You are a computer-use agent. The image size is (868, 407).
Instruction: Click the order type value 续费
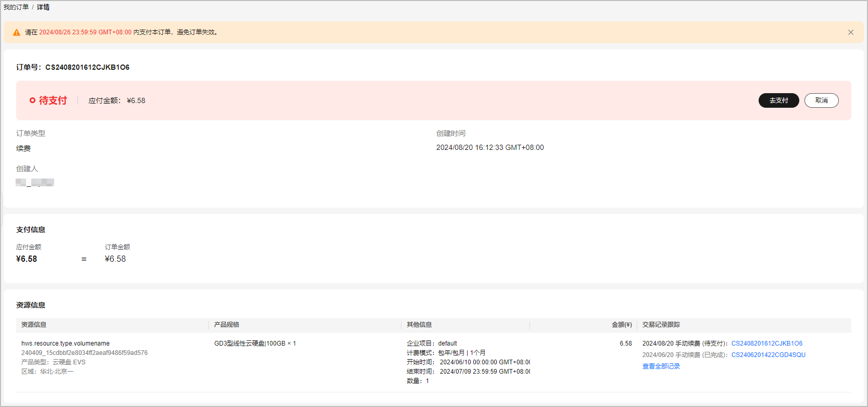coord(23,148)
